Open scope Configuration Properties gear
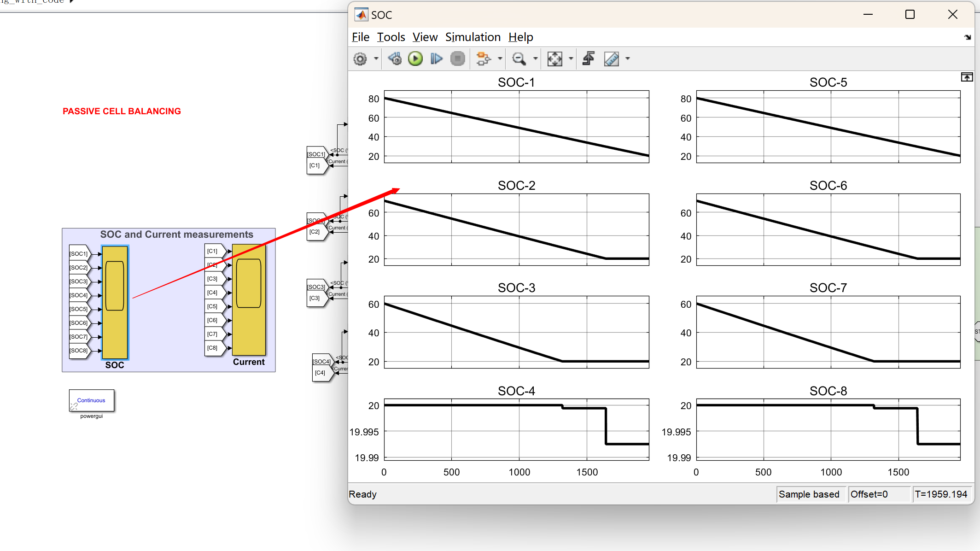Screen dimensions: 980x551 click(x=360, y=59)
